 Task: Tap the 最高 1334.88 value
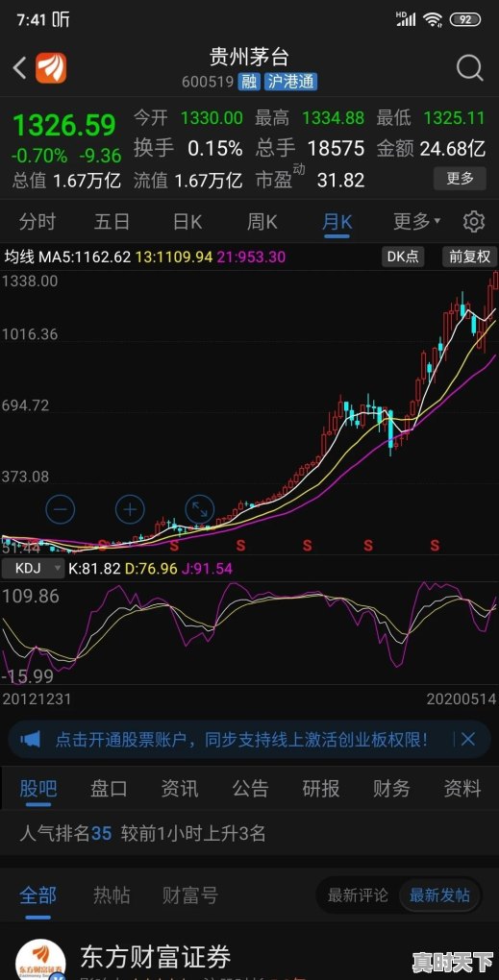click(x=334, y=117)
